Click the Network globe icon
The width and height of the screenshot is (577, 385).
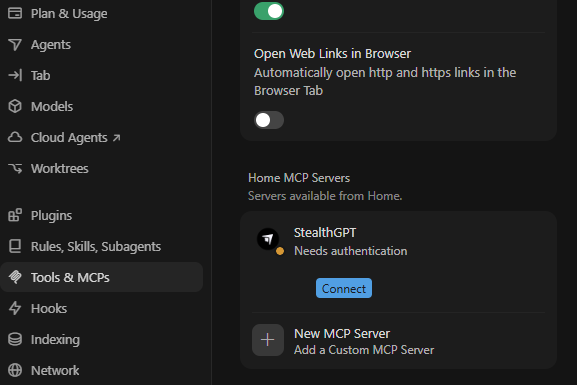point(15,370)
